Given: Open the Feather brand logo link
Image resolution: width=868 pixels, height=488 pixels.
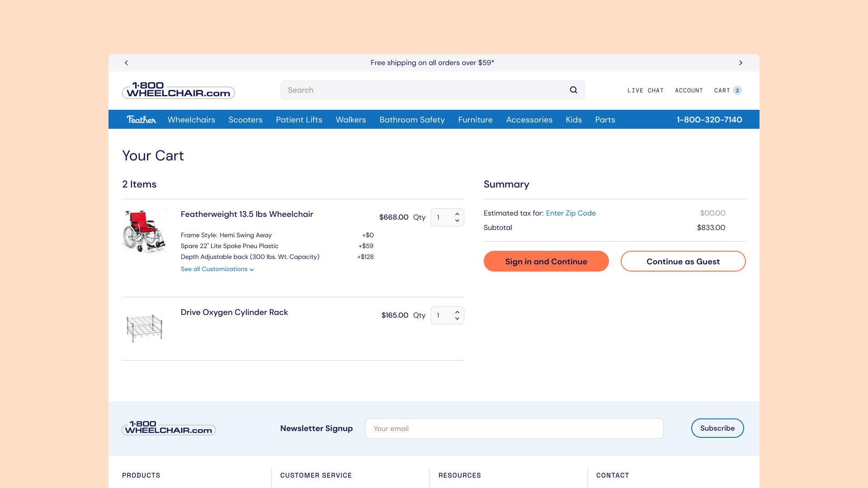Looking at the screenshot, I should click(141, 120).
